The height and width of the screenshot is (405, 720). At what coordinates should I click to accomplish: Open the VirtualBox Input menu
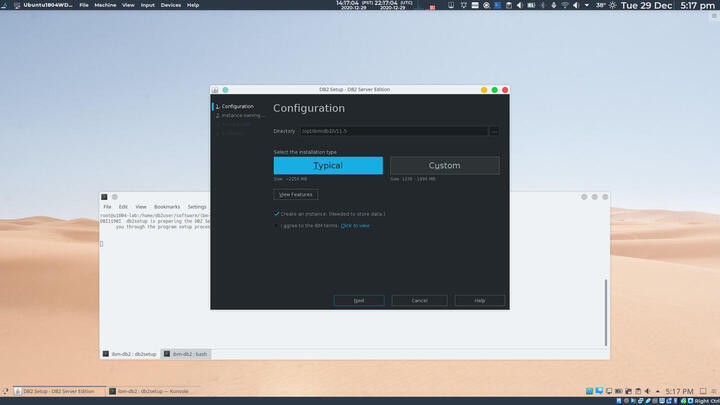147,5
